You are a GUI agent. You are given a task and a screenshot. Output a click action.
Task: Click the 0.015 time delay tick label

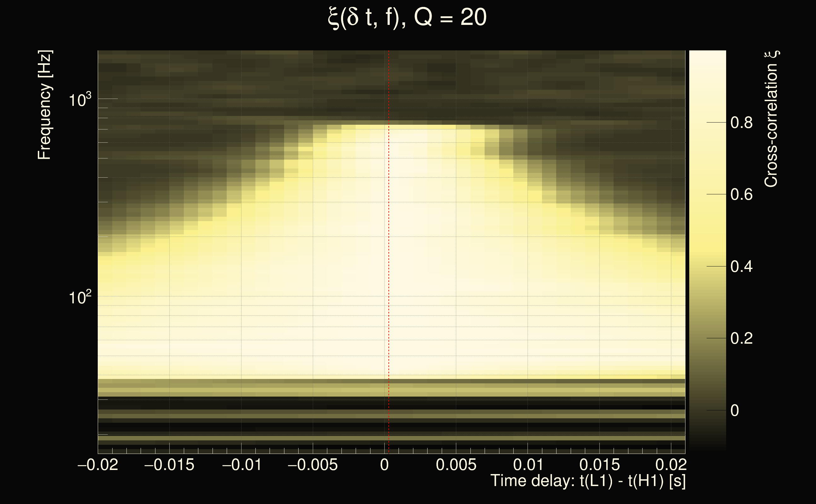coord(599,465)
